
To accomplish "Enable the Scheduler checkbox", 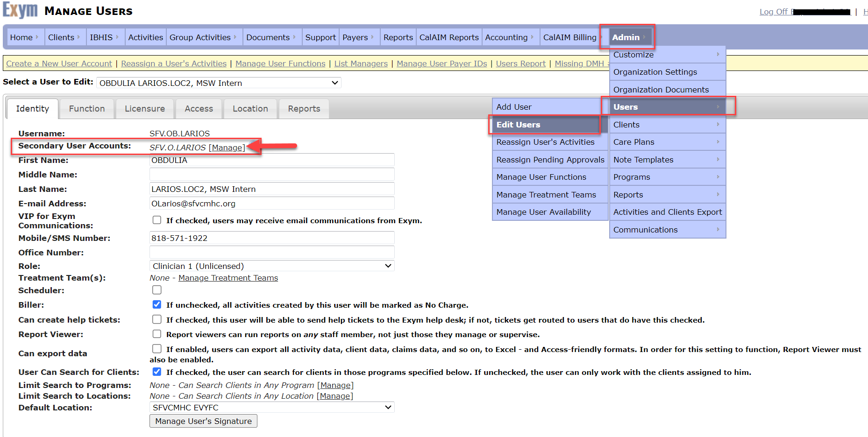I will coord(157,290).
